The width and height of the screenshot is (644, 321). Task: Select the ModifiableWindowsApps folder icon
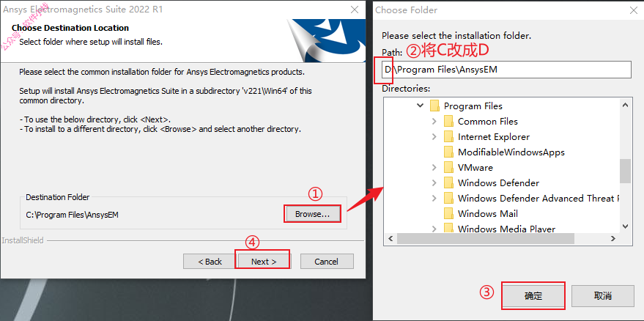click(448, 152)
